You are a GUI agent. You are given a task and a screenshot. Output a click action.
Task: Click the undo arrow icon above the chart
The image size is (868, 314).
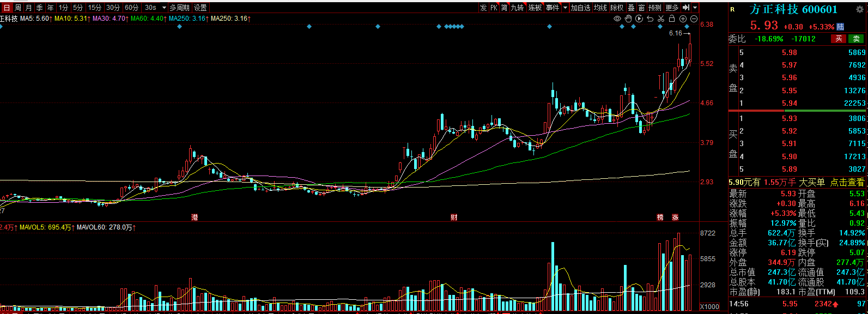[x=650, y=19]
